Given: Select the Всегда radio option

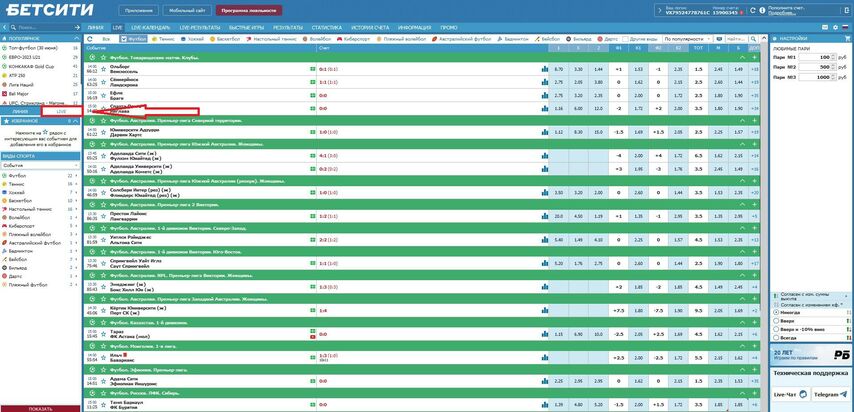Looking at the screenshot, I should click(776, 338).
